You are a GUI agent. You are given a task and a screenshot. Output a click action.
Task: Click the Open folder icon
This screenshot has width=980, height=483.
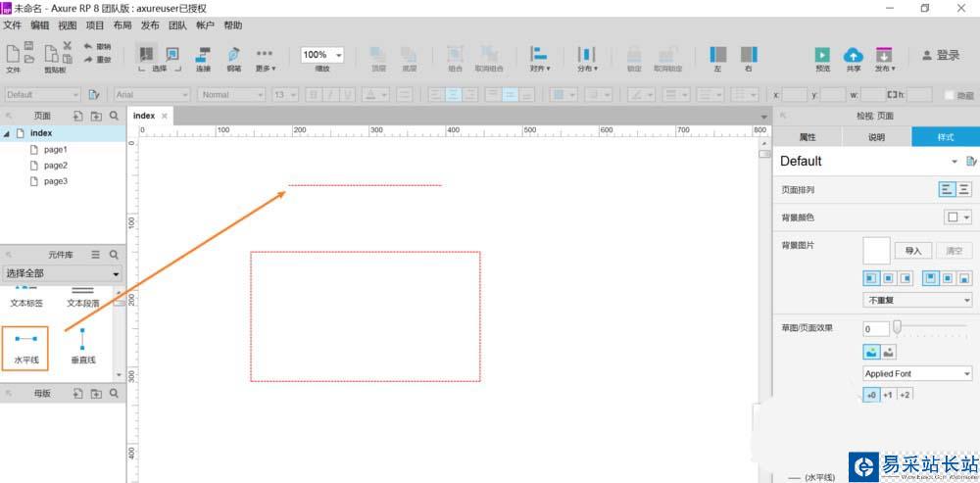[28, 59]
